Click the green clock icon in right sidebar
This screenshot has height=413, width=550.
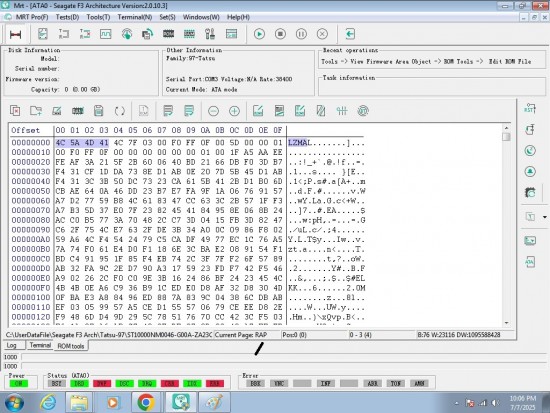coord(530,151)
